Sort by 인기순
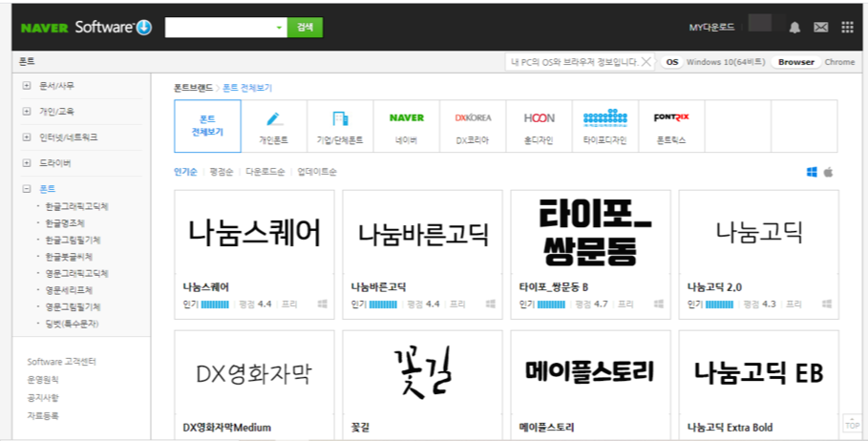868x441 pixels. (185, 172)
